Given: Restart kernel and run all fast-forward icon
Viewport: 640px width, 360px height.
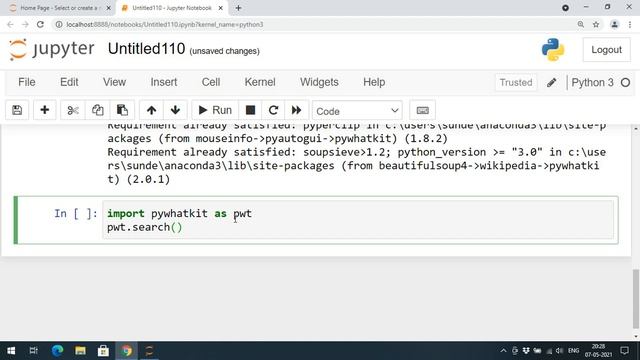Looking at the screenshot, I should coord(297,110).
